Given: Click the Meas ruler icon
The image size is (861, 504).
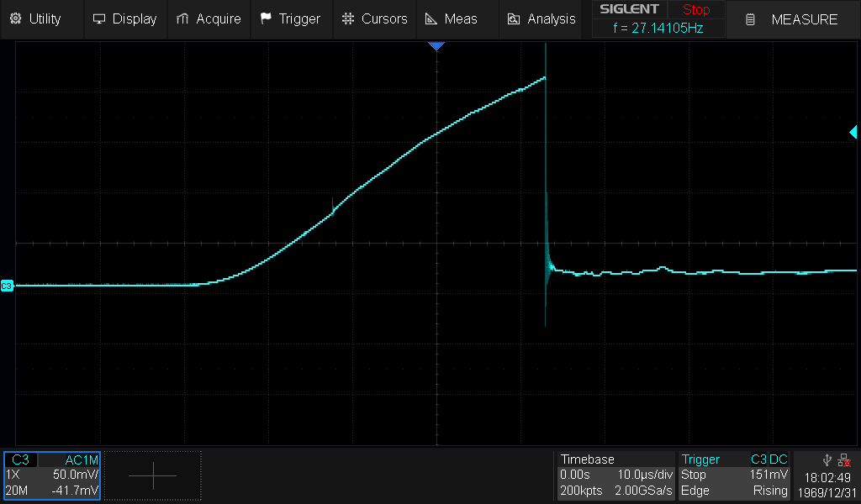Looking at the screenshot, I should (430, 18).
